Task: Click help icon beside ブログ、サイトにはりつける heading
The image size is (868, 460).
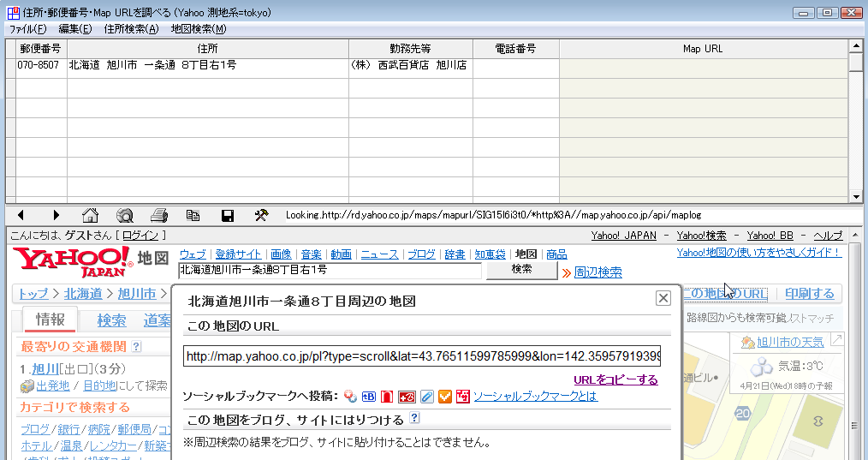Action: tap(413, 418)
